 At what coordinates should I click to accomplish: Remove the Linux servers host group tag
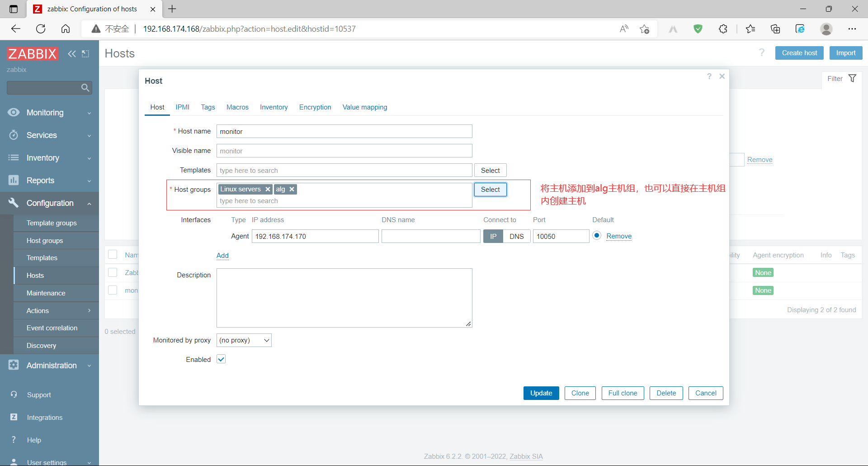[268, 189]
